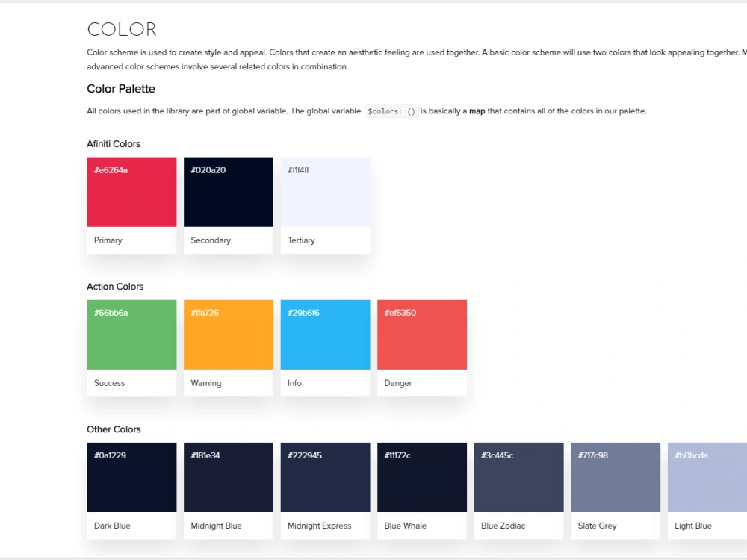747x560 pixels.
Task: Click the Dark Blue label text
Action: [112, 526]
